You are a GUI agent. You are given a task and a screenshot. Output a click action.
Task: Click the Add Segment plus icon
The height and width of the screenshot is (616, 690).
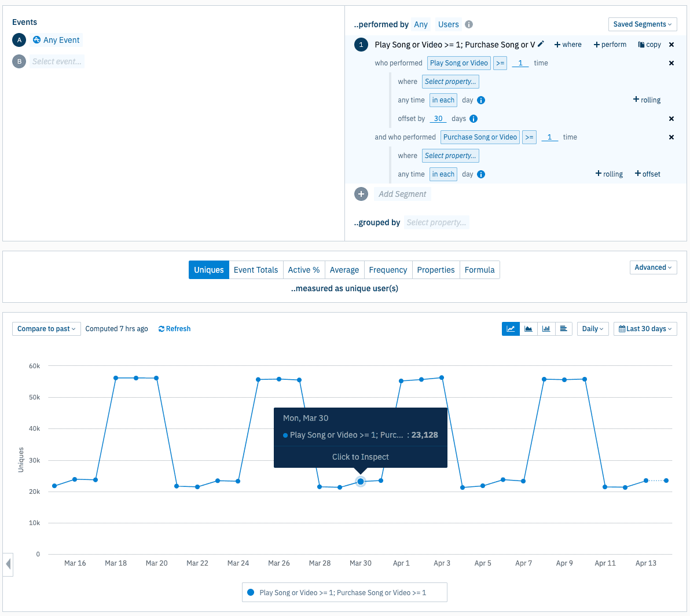click(361, 194)
